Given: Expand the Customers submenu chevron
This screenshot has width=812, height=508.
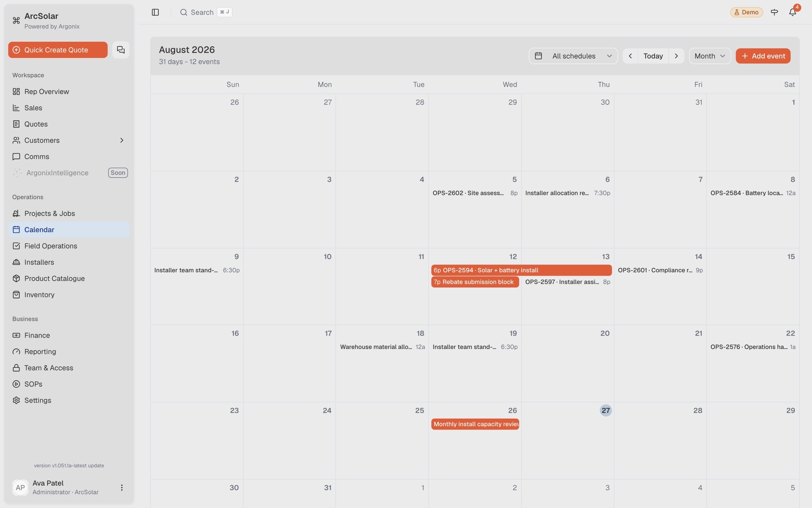Looking at the screenshot, I should click(121, 140).
